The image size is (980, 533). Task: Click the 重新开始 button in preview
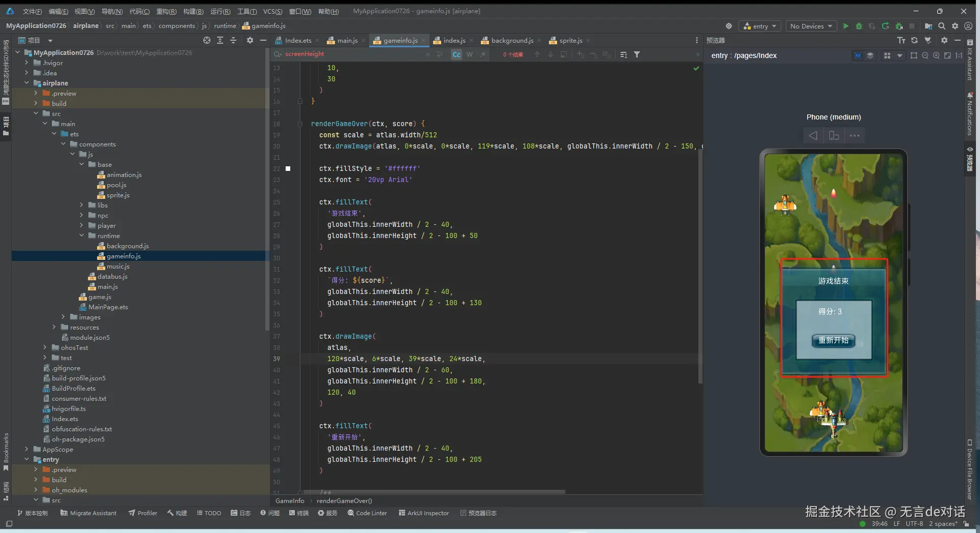pos(834,340)
